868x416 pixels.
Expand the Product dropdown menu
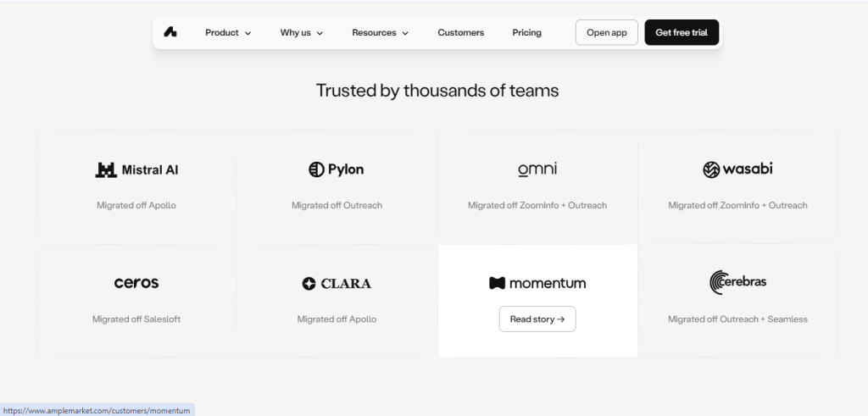228,33
